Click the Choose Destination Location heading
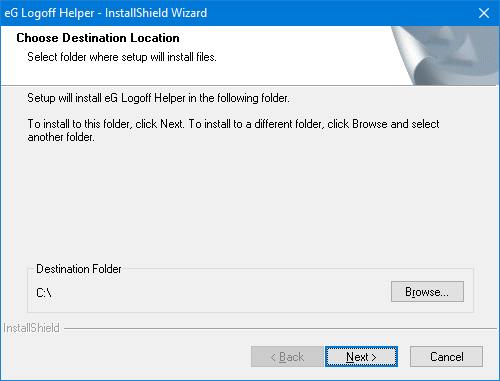 coord(98,38)
